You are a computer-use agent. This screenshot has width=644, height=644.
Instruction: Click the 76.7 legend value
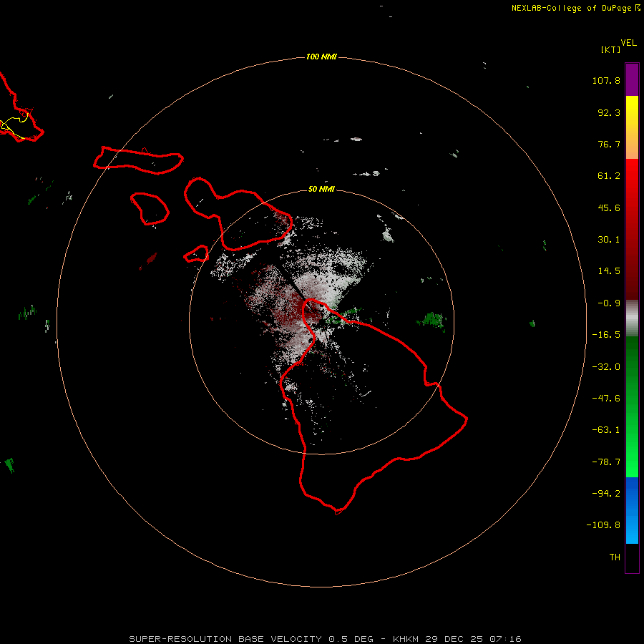[609, 144]
